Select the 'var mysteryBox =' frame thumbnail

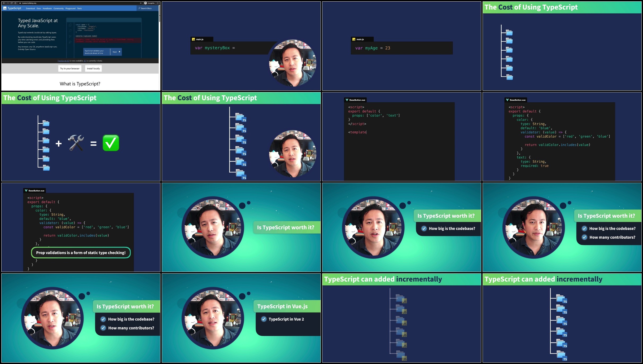coord(241,46)
